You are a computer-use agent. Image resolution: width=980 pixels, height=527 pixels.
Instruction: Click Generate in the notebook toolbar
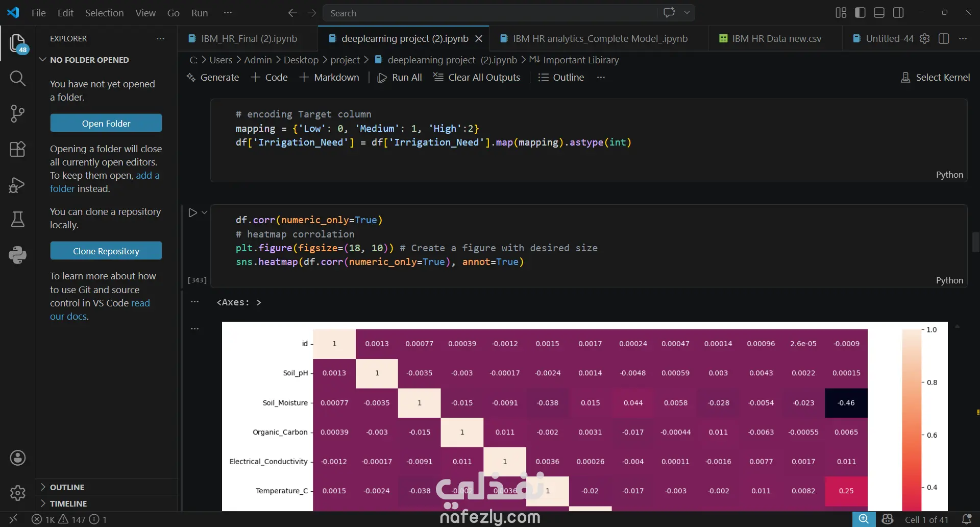tap(213, 78)
